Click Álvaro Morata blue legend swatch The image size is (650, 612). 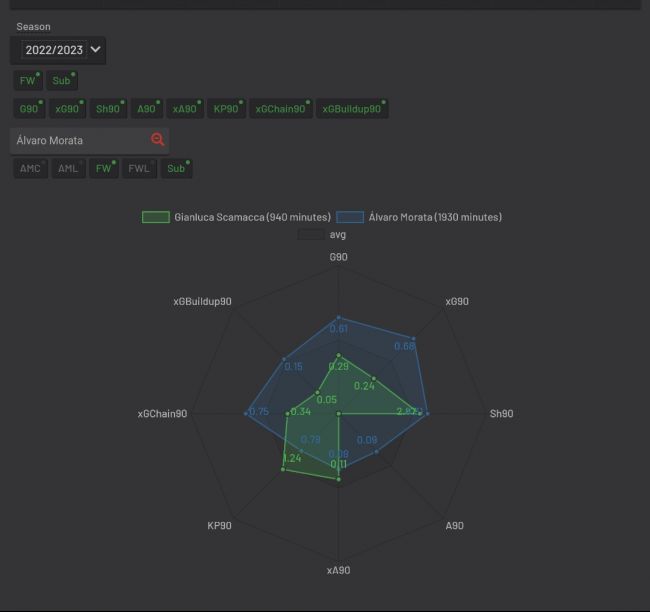tap(350, 217)
